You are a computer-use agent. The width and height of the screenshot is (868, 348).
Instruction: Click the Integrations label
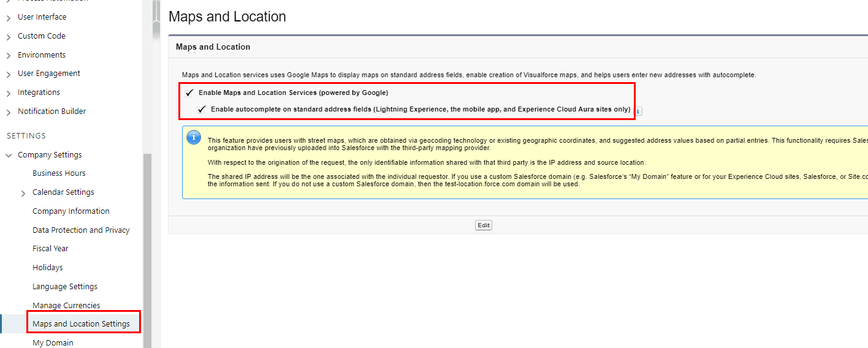39,93
